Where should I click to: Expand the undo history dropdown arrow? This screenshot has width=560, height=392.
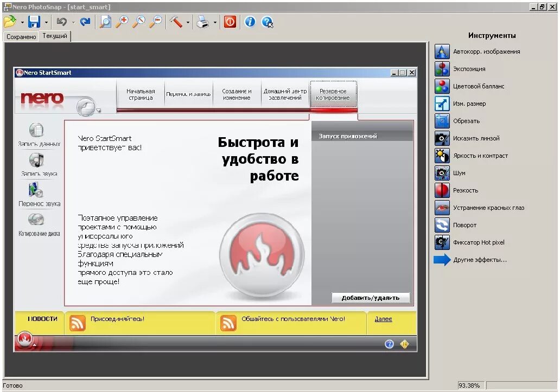point(73,22)
